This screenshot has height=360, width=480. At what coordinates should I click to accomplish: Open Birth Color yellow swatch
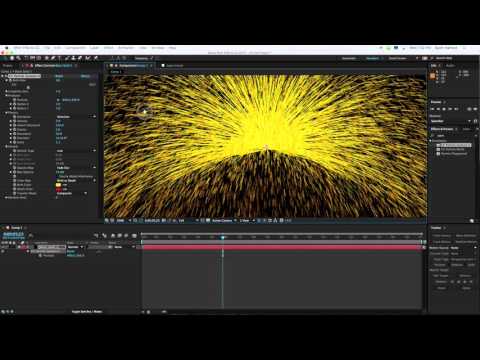pyautogui.click(x=59, y=185)
